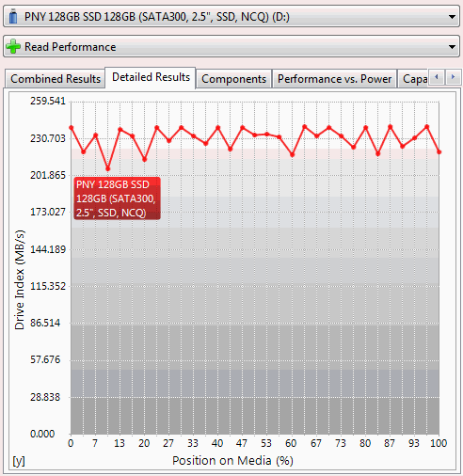463x476 pixels.
Task: Click the chart's last data point at position 100
Action: [439, 152]
